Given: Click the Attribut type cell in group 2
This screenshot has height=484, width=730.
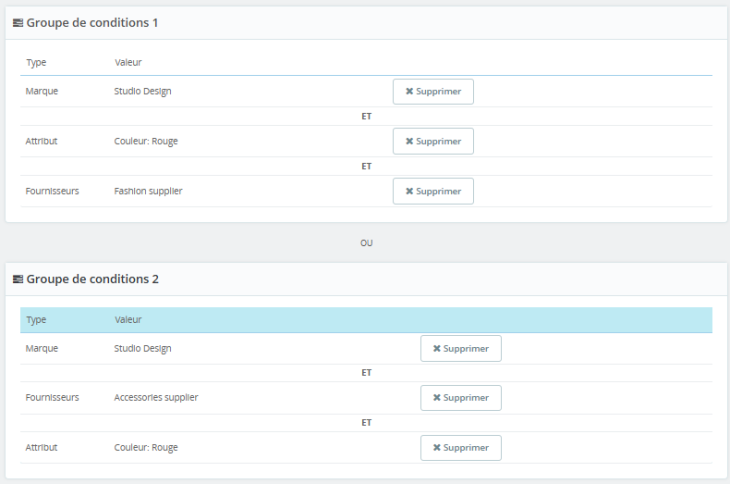Looking at the screenshot, I should tap(42, 447).
